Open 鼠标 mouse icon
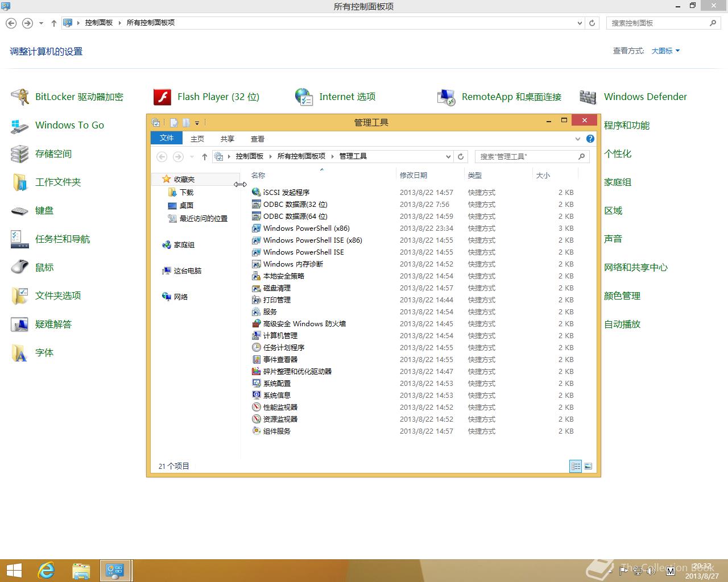This screenshot has width=728, height=582. click(20, 268)
